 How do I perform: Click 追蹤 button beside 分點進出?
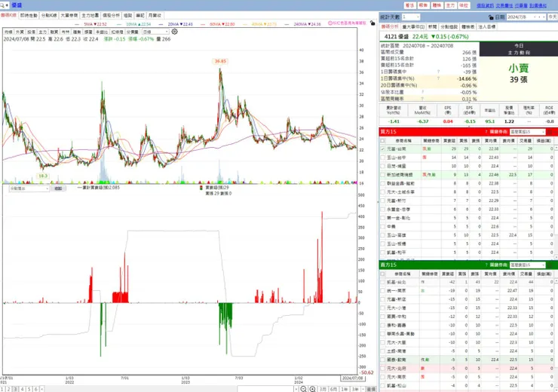coord(58,188)
